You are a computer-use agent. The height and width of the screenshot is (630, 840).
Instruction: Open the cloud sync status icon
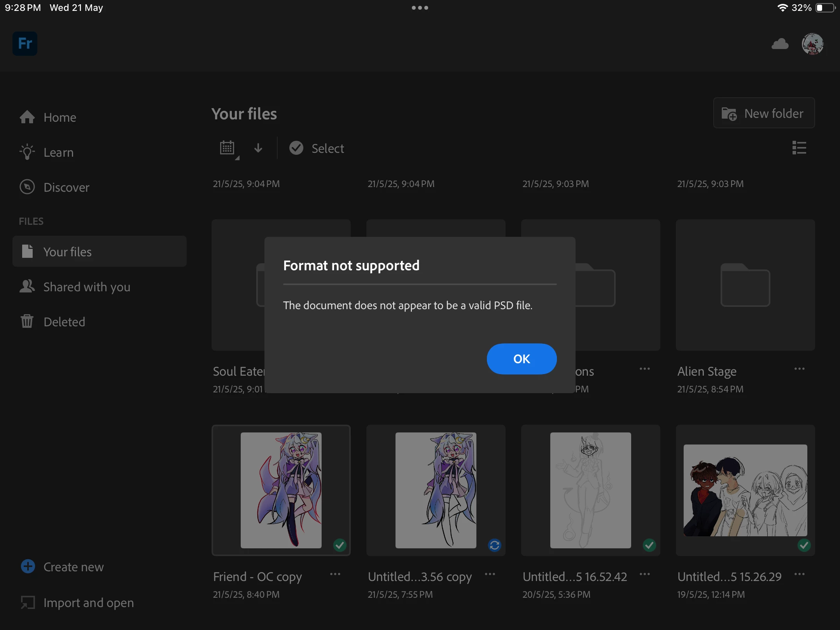(780, 44)
